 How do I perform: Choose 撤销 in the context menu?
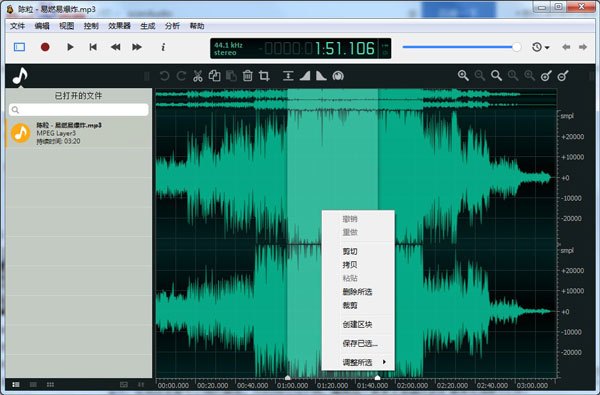[358, 219]
